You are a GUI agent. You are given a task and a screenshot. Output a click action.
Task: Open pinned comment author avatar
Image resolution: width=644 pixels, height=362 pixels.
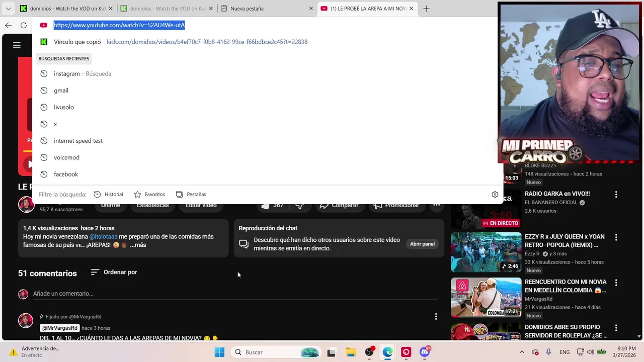coord(26,320)
